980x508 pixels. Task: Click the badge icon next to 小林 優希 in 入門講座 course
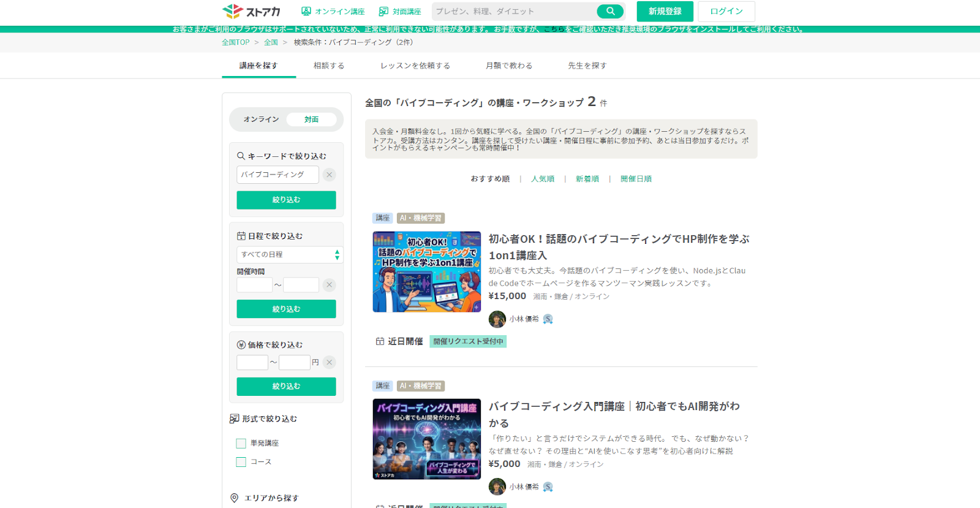click(548, 487)
